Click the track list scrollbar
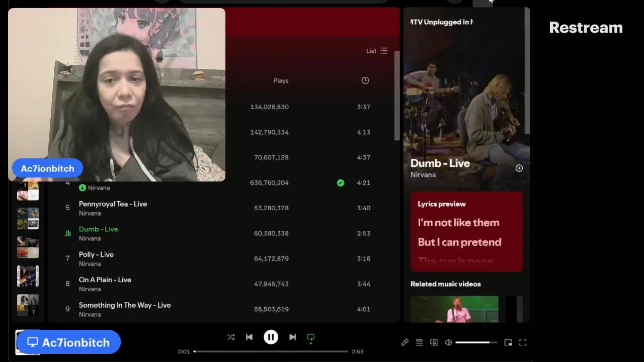This screenshot has width=644, height=362. pyautogui.click(x=397, y=96)
